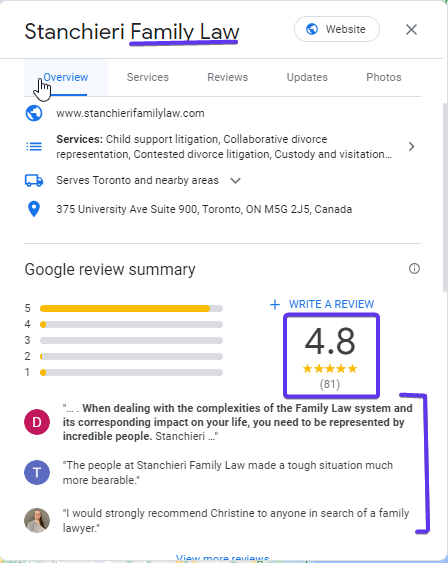
Task: Click the five-star rating row
Action: point(330,369)
